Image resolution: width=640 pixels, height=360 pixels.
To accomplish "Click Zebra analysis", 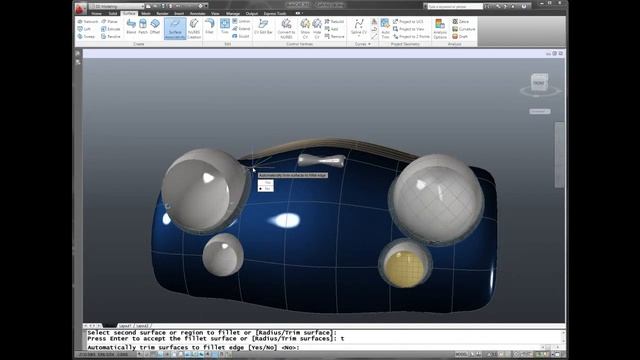I will click(460, 21).
